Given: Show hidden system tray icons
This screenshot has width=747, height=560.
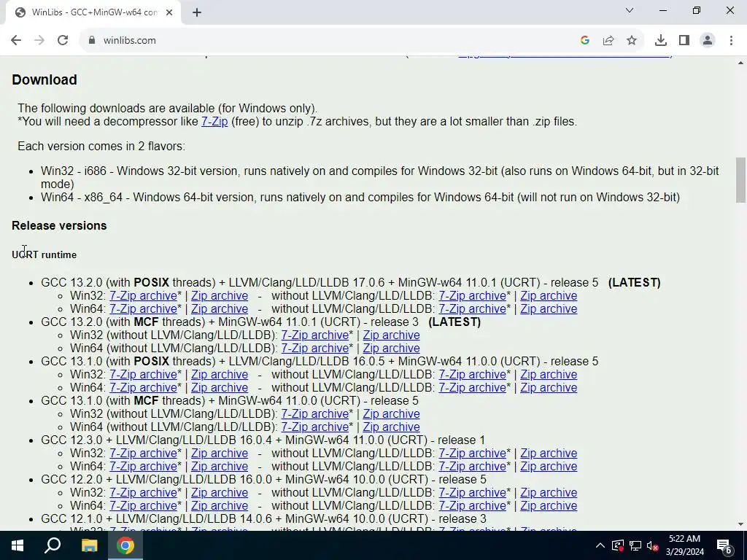Looking at the screenshot, I should point(600,545).
